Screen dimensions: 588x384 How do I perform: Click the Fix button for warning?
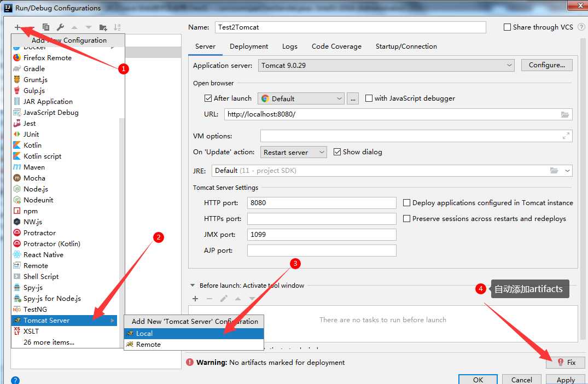pos(566,362)
